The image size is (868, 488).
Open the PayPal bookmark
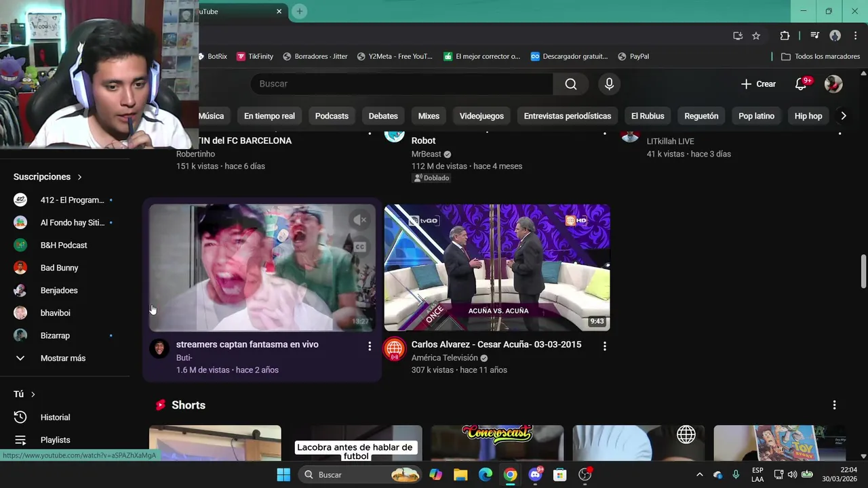coord(633,56)
